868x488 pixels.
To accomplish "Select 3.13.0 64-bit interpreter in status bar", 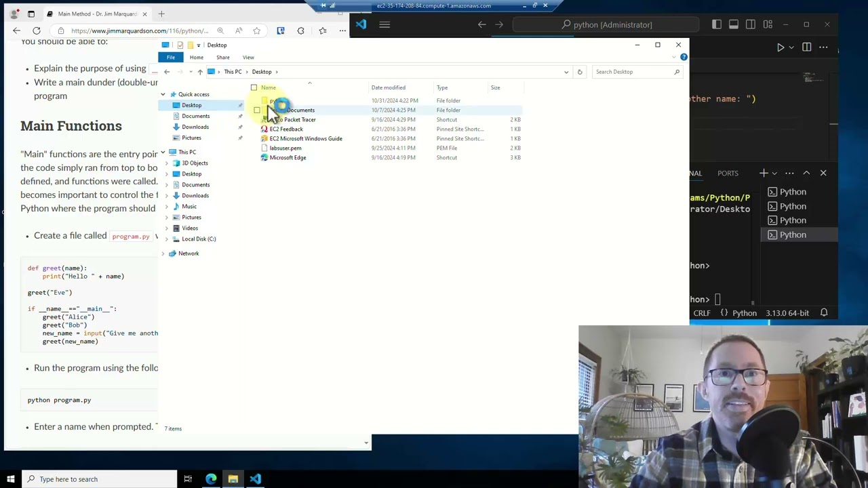I will [787, 313].
